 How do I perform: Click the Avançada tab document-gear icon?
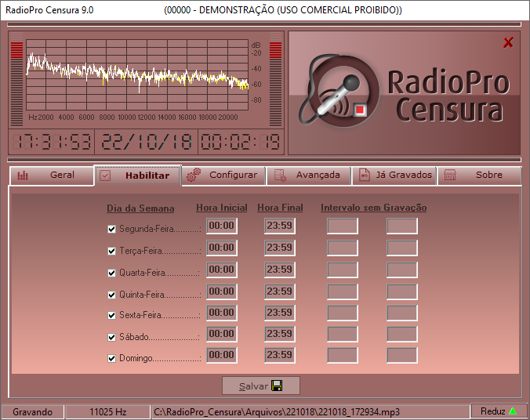[x=280, y=176]
